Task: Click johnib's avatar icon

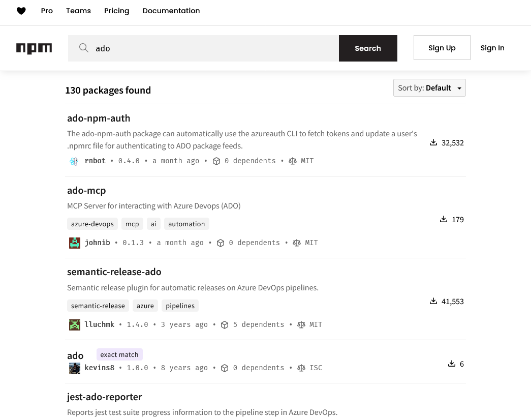Action: (75, 243)
